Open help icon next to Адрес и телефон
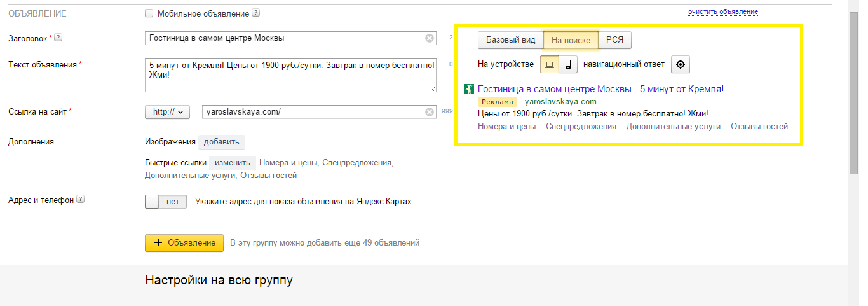The image size is (868, 306). [x=80, y=199]
